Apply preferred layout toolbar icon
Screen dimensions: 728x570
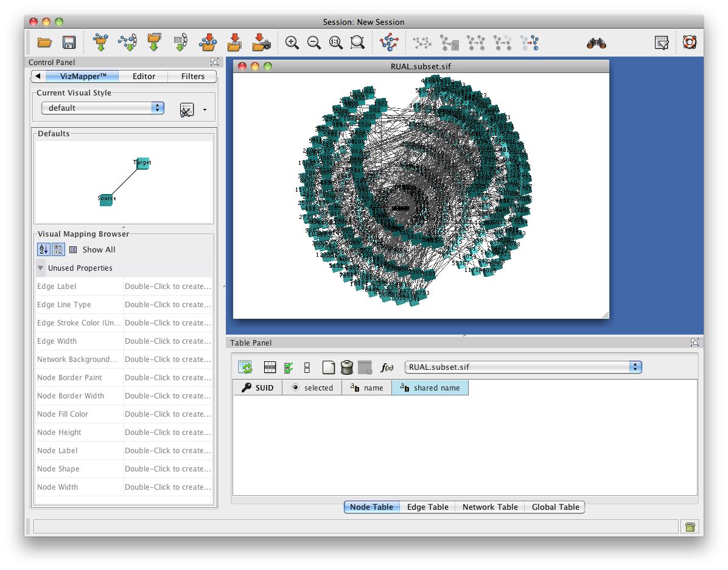389,43
